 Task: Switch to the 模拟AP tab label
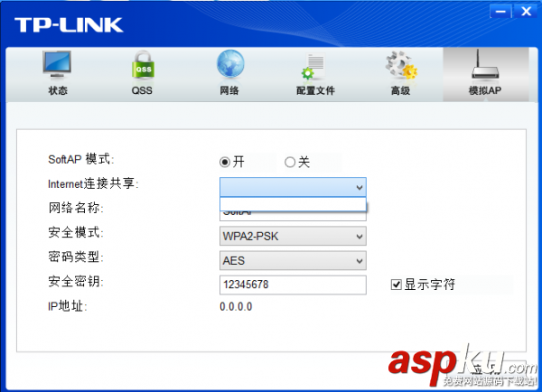pyautogui.click(x=485, y=90)
